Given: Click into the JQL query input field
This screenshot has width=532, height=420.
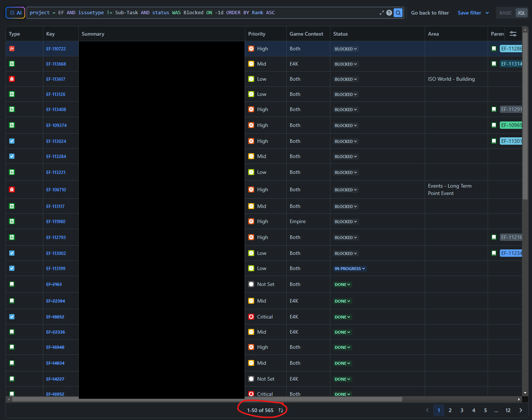Looking at the screenshot, I should click(203, 13).
